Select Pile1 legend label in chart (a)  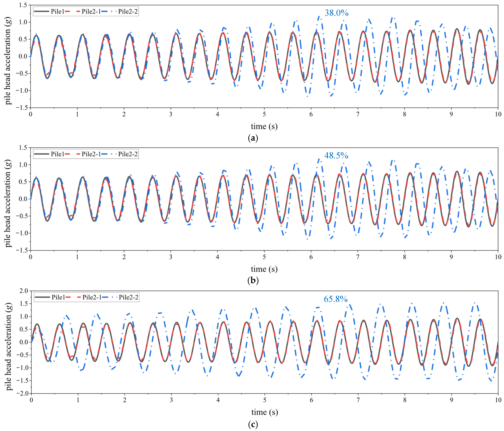(57, 11)
